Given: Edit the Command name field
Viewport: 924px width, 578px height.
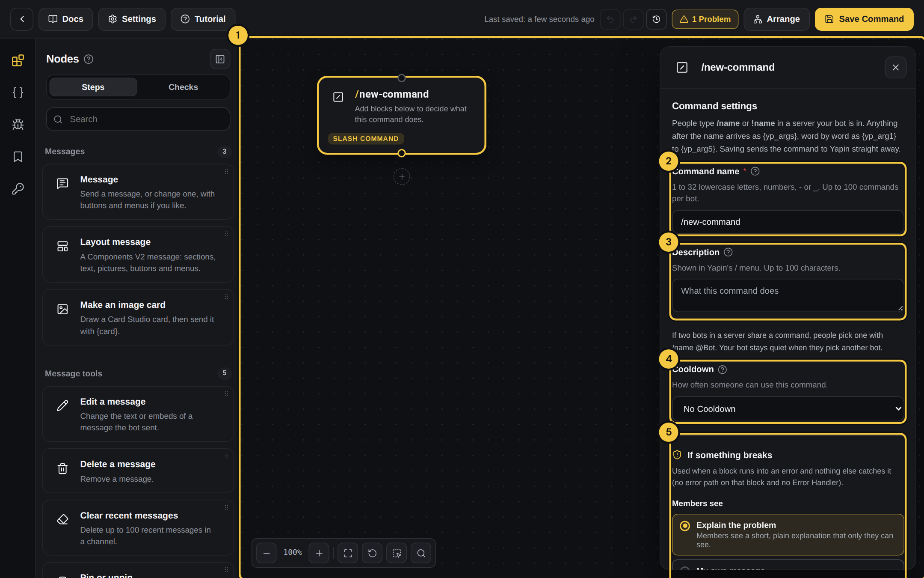Looking at the screenshot, I should (788, 222).
